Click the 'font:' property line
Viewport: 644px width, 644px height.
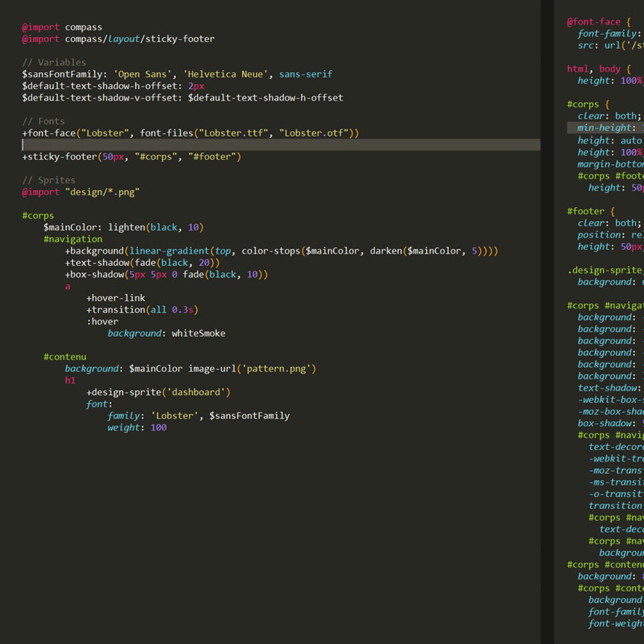(99, 404)
